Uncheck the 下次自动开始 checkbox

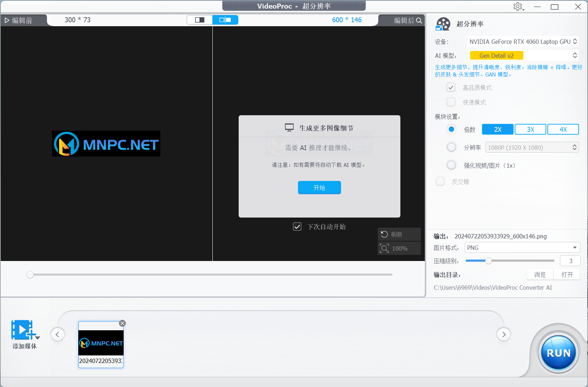(x=297, y=227)
